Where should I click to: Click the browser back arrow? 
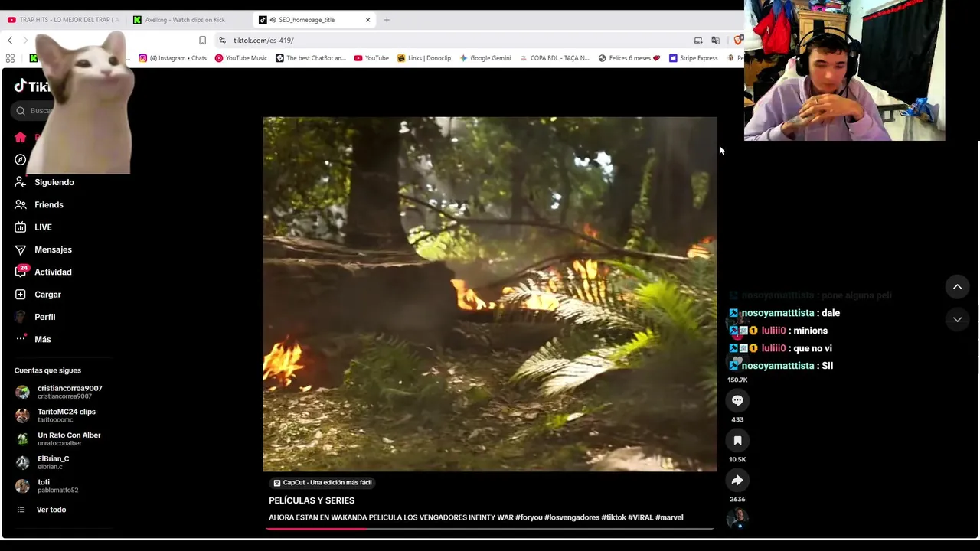pos(10,41)
